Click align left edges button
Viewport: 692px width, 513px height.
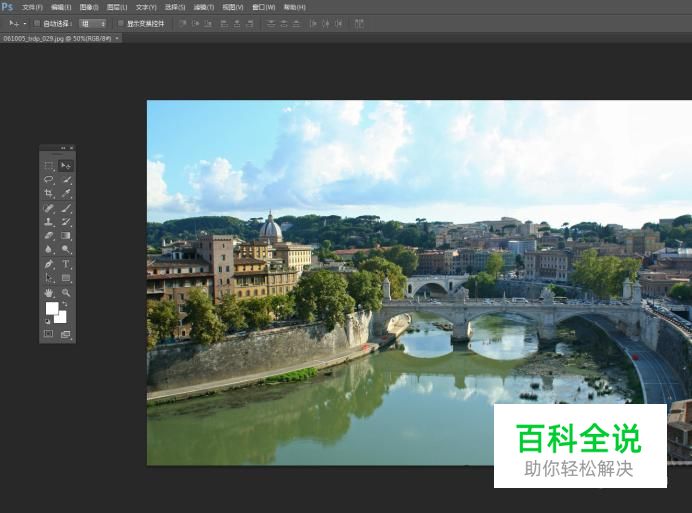[x=224, y=23]
